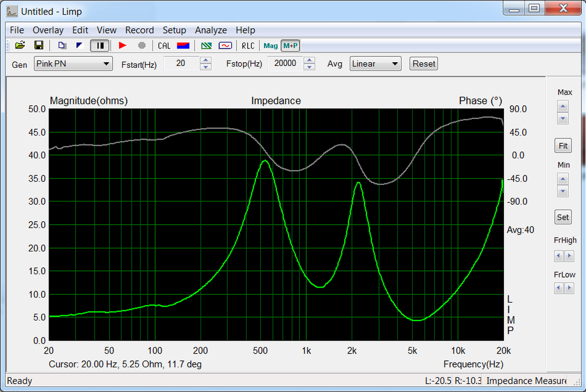The image size is (586, 392).
Task: Click the 'Impedance' graph title
Action: (x=276, y=101)
